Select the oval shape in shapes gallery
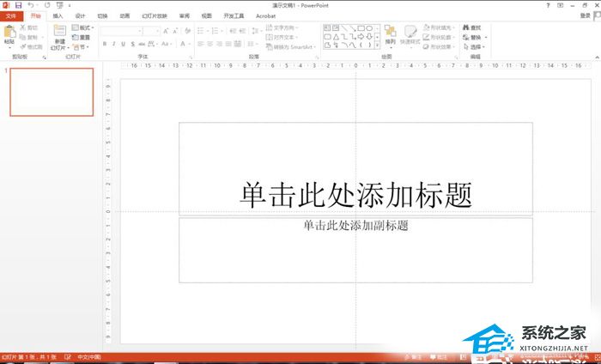The width and height of the screenshot is (601, 364). coord(368,27)
